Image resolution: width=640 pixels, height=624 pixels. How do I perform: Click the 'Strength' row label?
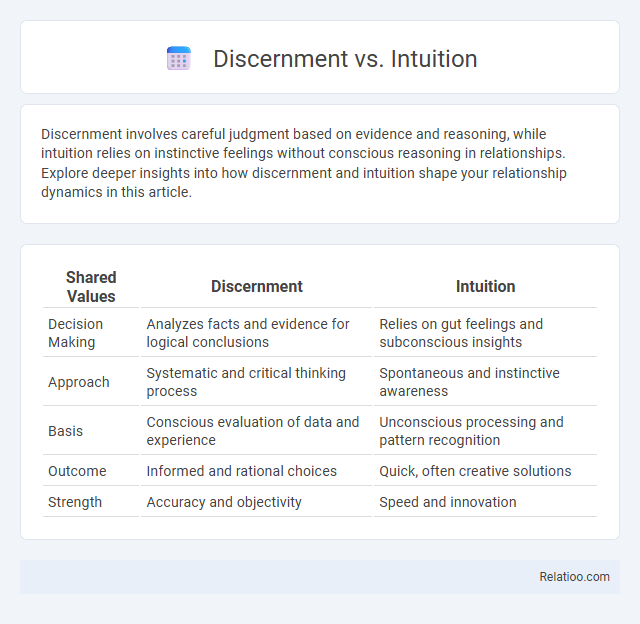tap(75, 502)
